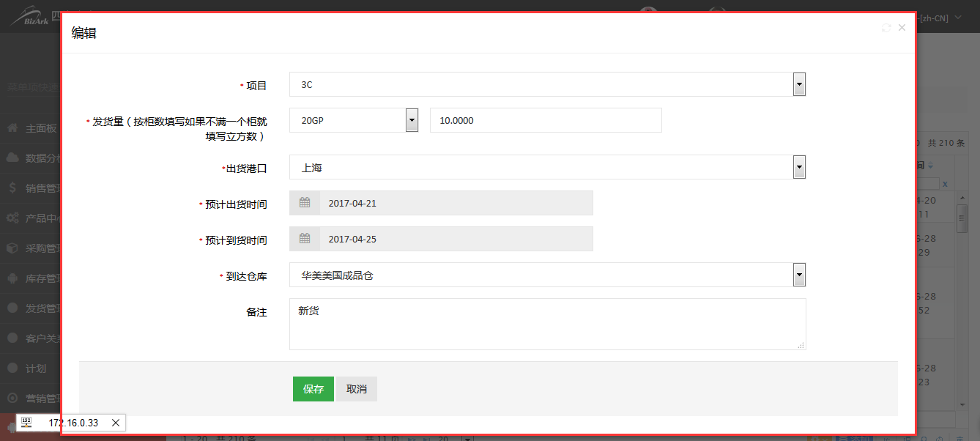Click the 172.16.0.33 tab label
980x441 pixels.
tap(73, 423)
